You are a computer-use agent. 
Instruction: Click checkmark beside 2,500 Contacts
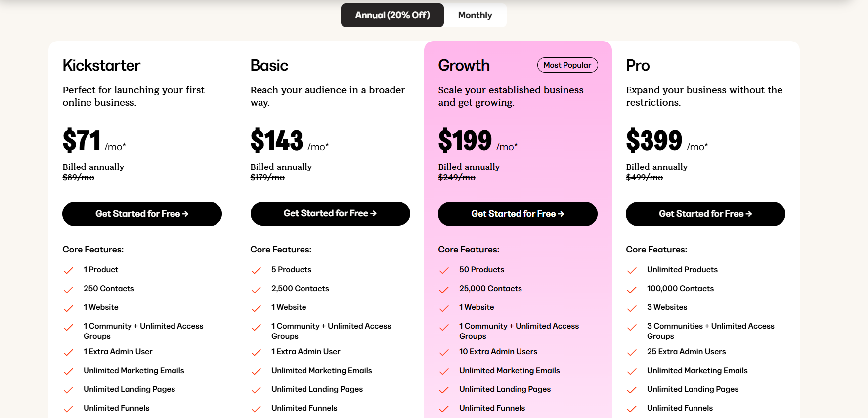256,289
